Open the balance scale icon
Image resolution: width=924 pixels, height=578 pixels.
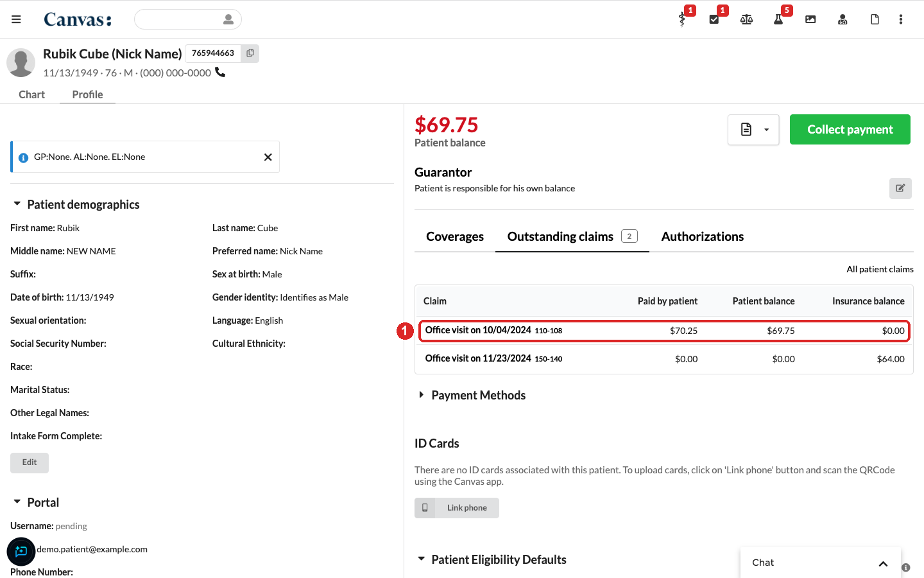(x=746, y=19)
